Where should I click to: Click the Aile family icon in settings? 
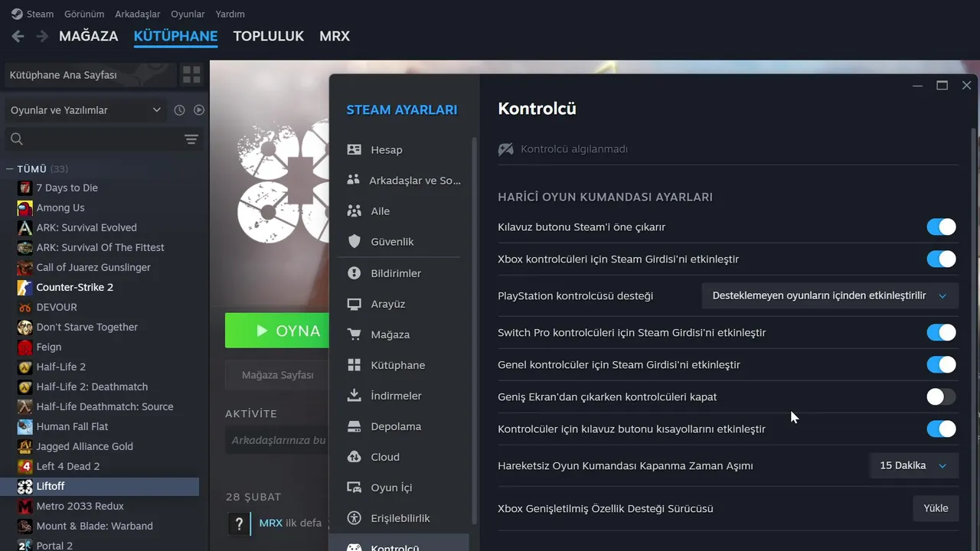click(x=354, y=210)
